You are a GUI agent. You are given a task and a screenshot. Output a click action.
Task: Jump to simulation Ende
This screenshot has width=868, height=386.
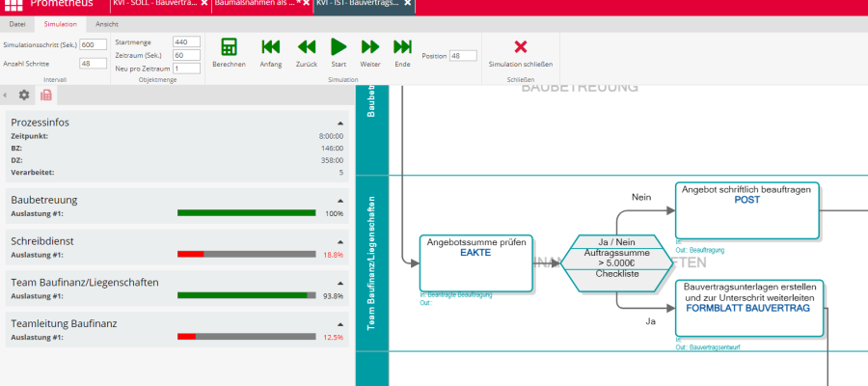click(402, 47)
